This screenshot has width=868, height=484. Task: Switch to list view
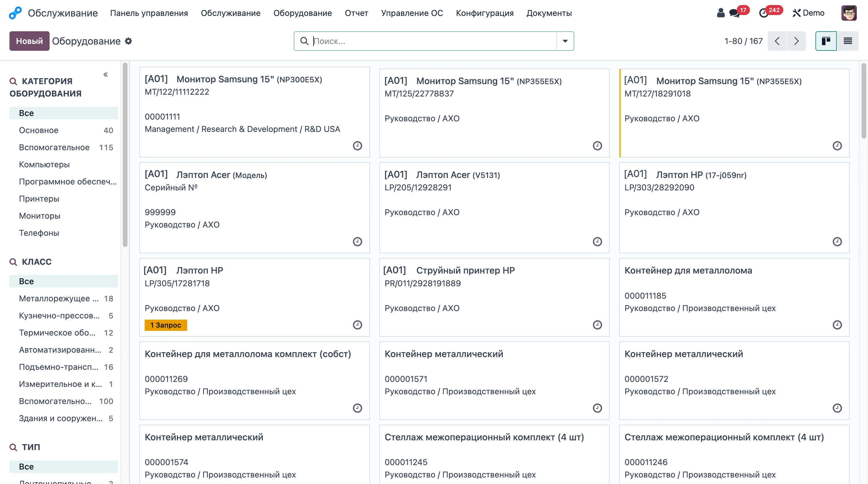[848, 41]
